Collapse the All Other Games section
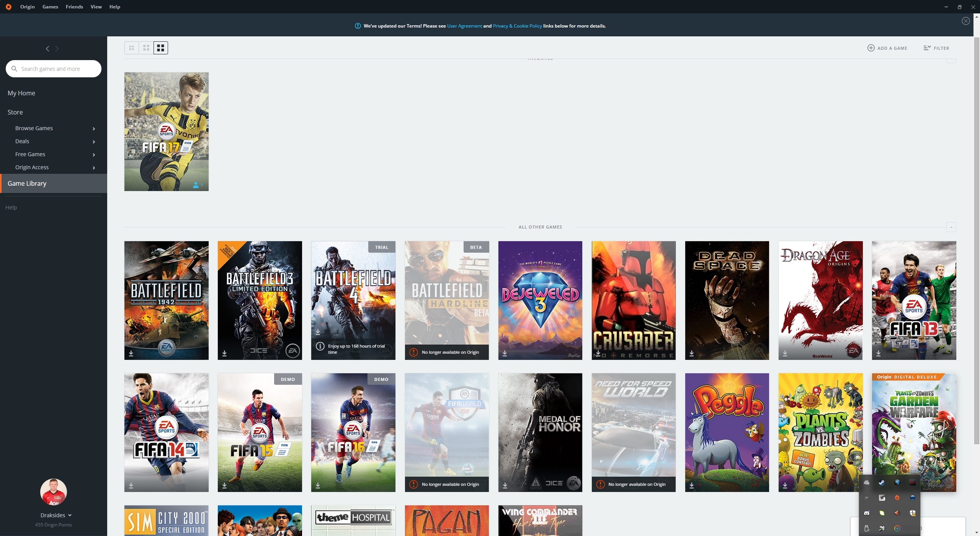The width and height of the screenshot is (980, 536). click(951, 227)
